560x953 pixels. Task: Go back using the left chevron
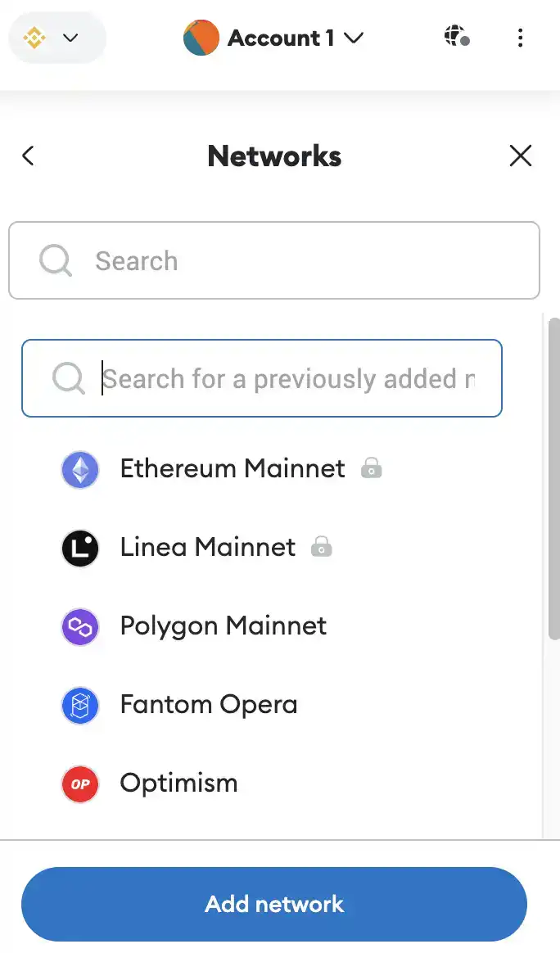(x=29, y=156)
